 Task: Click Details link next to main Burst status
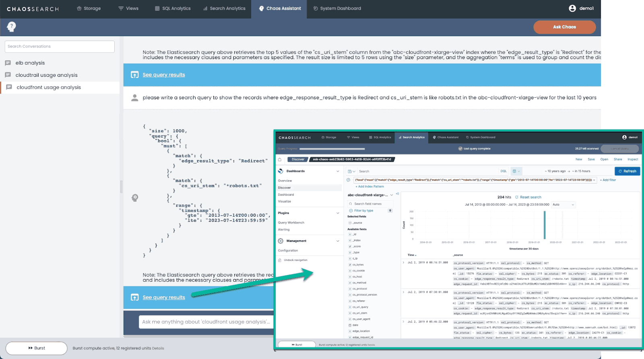pyautogui.click(x=158, y=349)
